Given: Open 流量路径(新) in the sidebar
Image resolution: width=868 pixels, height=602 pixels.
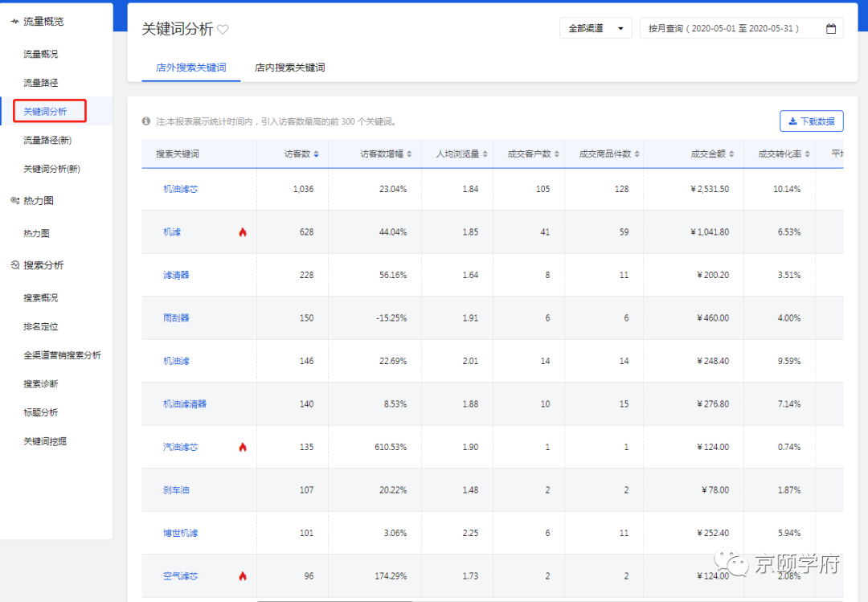Looking at the screenshot, I should tap(47, 140).
